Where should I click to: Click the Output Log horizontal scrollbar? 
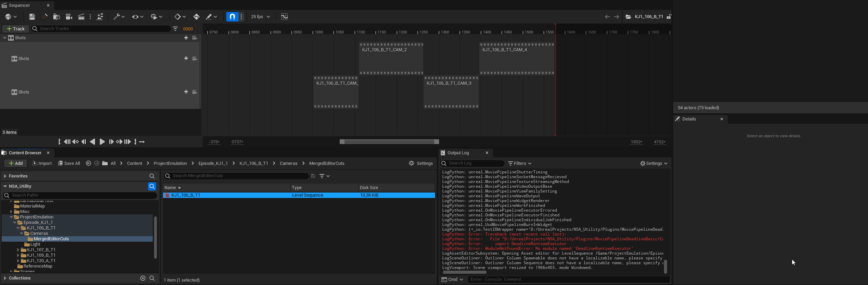tap(464, 272)
